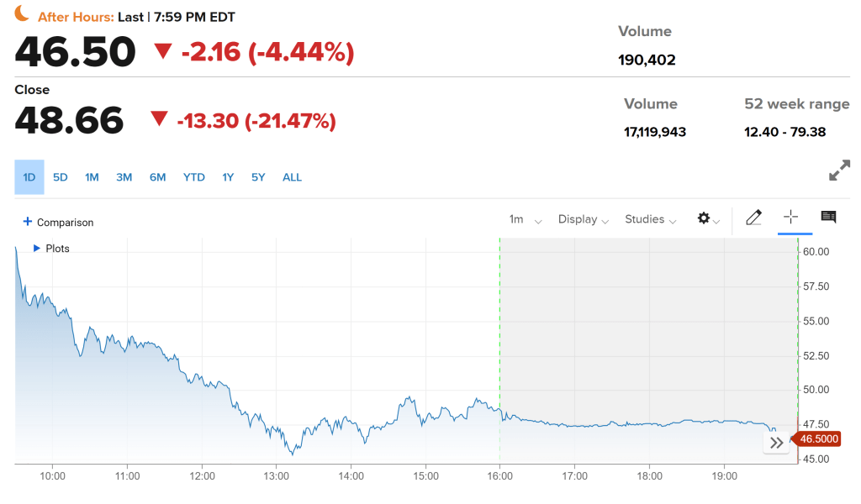Screen dimensions: 861x504
Task: Click the 46.5000 current price marker
Action: click(819, 439)
